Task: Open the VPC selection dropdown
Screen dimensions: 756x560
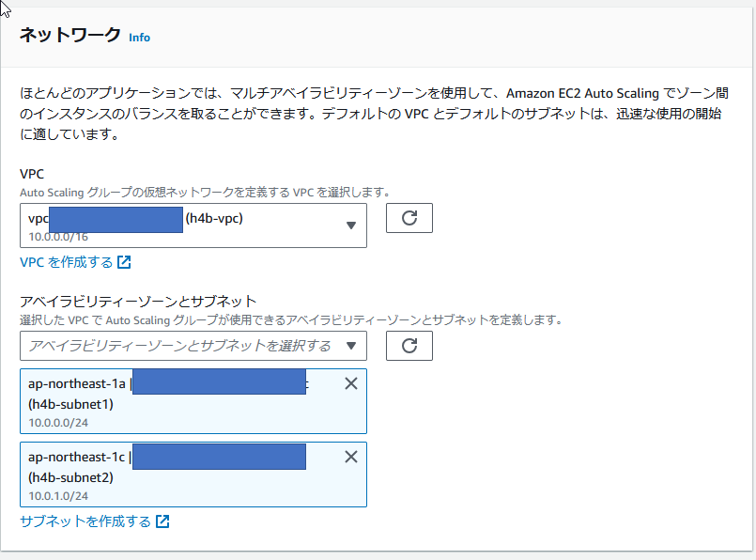Action: click(x=193, y=226)
